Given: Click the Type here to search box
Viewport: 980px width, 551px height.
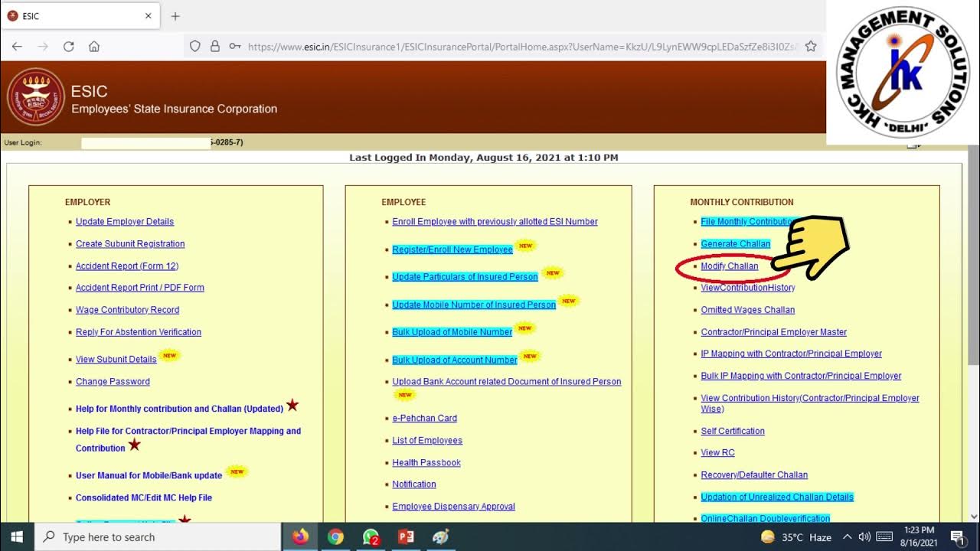Looking at the screenshot, I should point(158,537).
